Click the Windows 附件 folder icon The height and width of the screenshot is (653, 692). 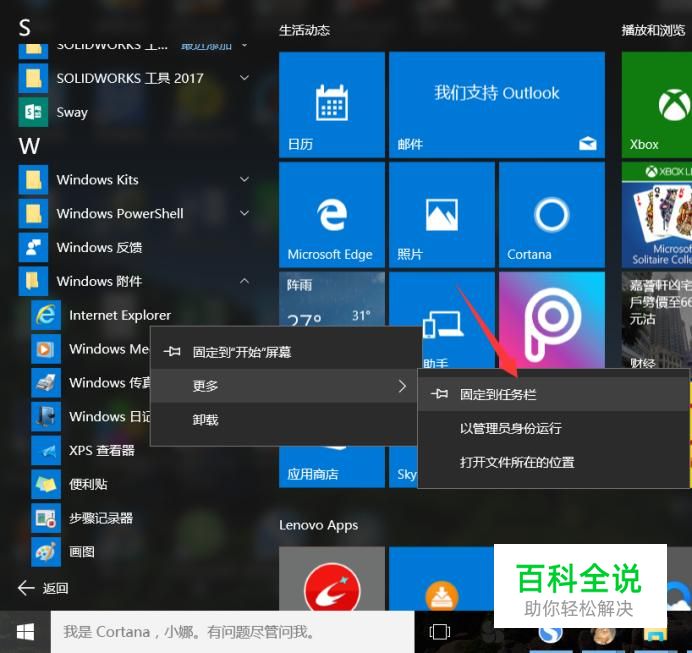(33, 281)
